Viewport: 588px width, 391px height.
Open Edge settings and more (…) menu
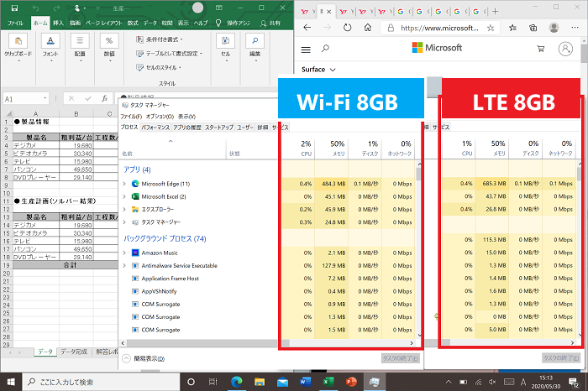(575, 28)
